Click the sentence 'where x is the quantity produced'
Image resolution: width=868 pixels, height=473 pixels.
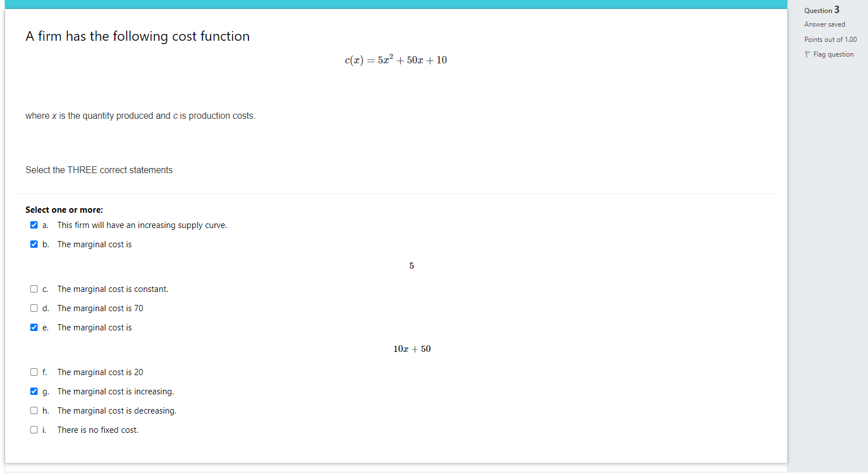[140, 116]
